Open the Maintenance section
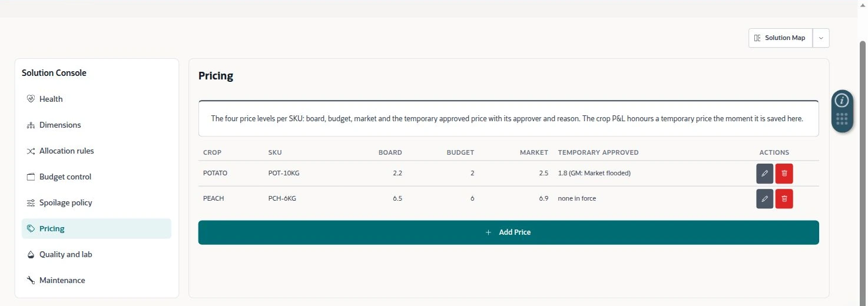 click(x=97, y=280)
